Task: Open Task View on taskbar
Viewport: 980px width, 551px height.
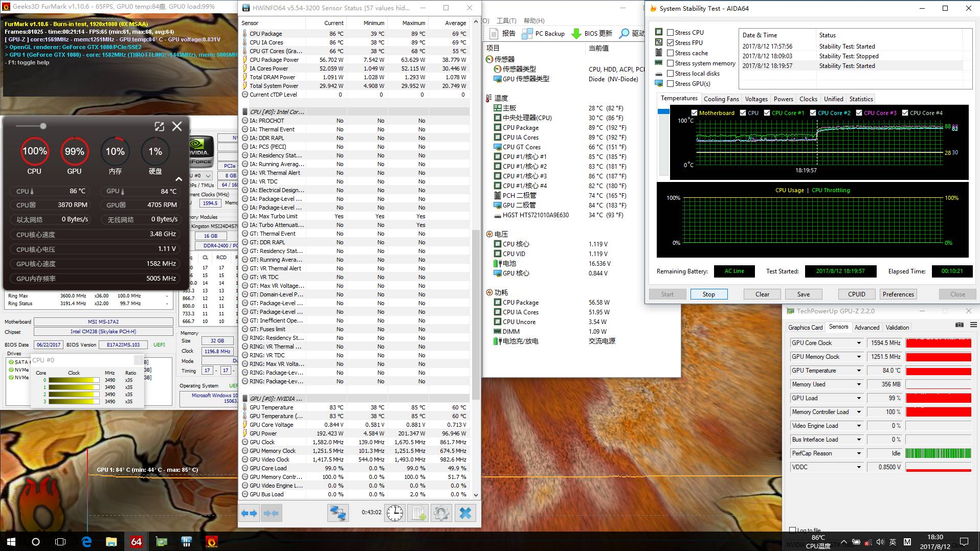Action: [x=60, y=541]
